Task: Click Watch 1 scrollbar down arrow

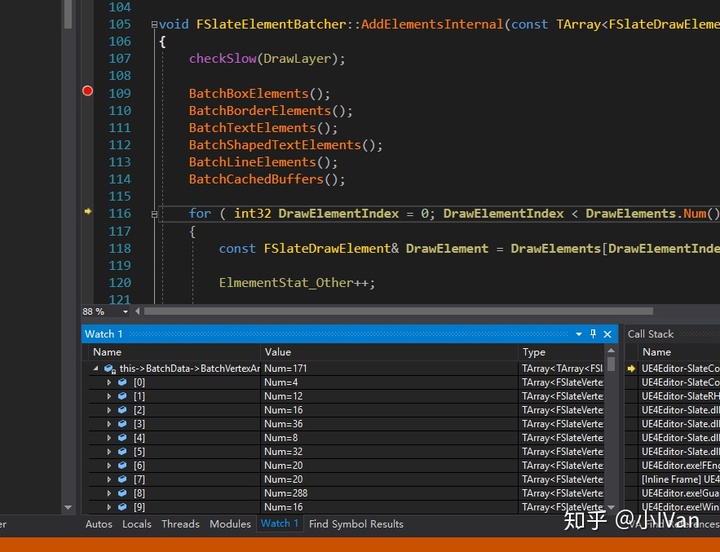Action: point(611,507)
